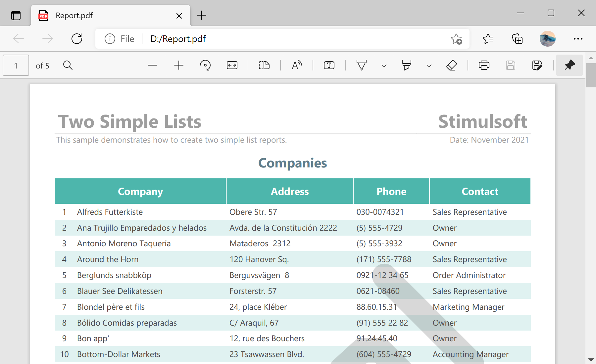This screenshot has height=364, width=596.
Task: Click scrollbar up arrow
Action: coord(591,58)
